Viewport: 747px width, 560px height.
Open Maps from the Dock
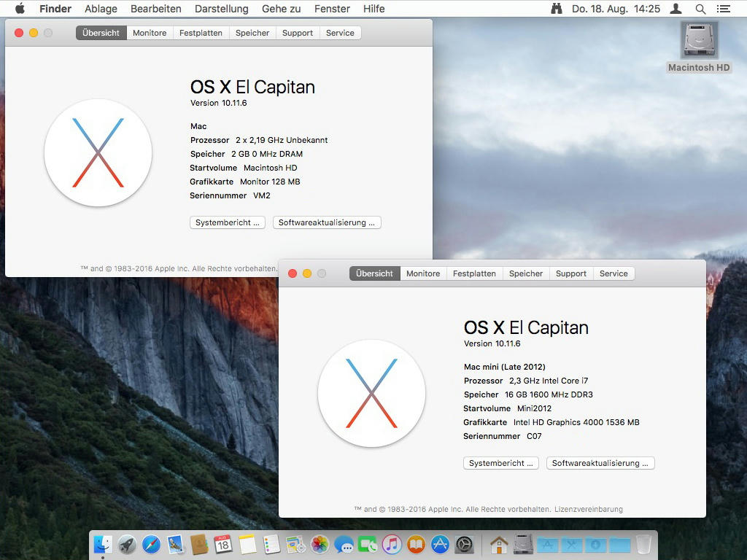(295, 544)
